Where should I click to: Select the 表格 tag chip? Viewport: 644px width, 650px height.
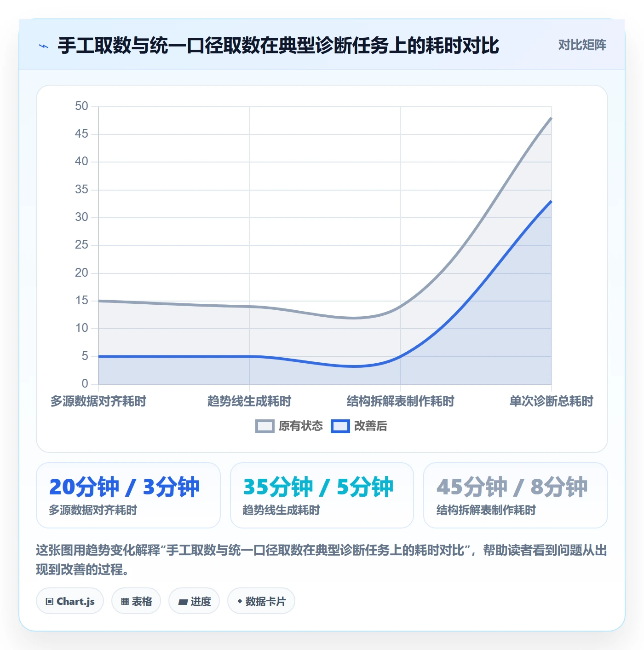click(x=136, y=601)
